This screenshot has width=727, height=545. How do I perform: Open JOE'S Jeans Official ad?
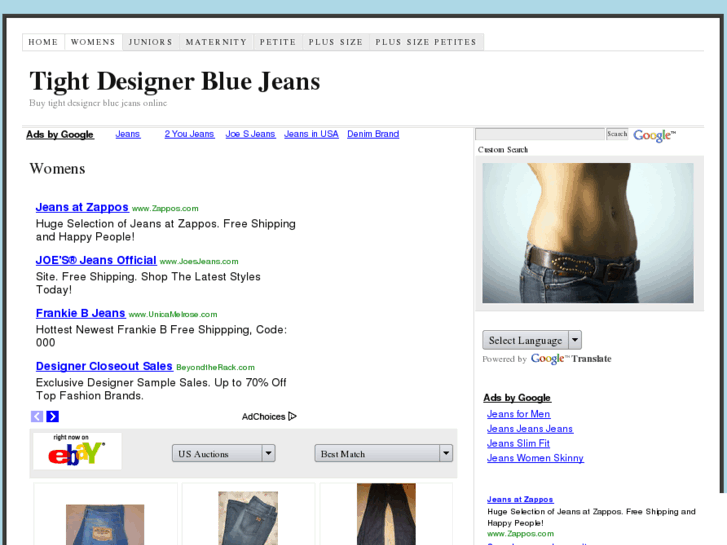(96, 260)
